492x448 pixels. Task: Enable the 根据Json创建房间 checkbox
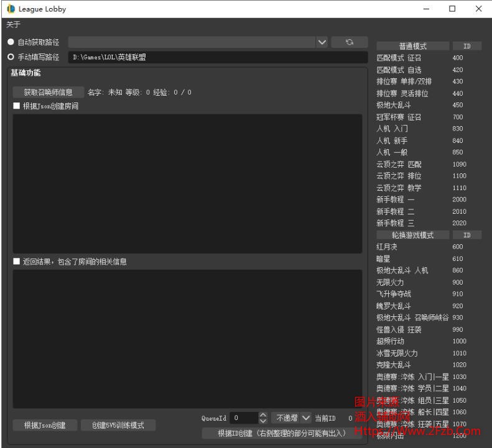click(x=17, y=106)
